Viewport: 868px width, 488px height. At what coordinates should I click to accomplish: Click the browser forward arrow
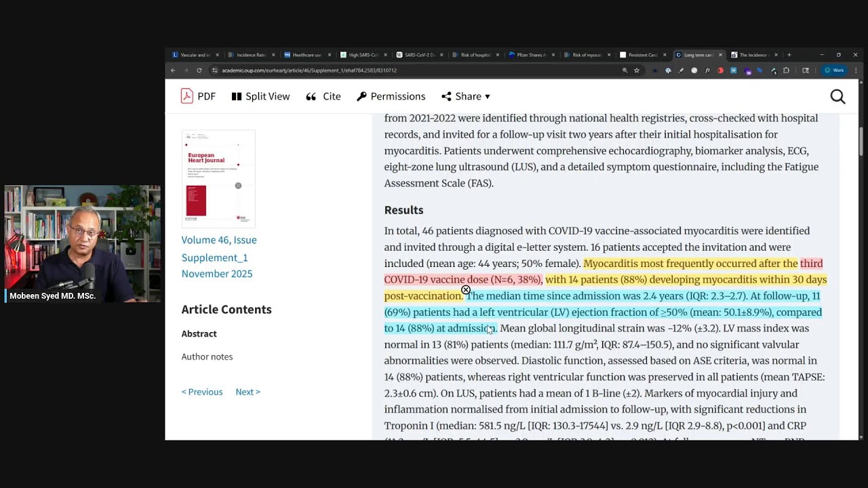point(186,70)
